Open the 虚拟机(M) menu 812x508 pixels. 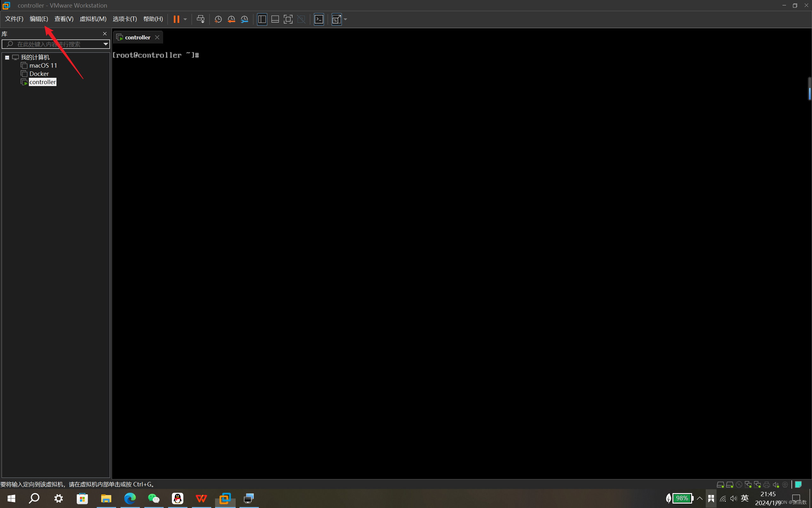click(93, 19)
